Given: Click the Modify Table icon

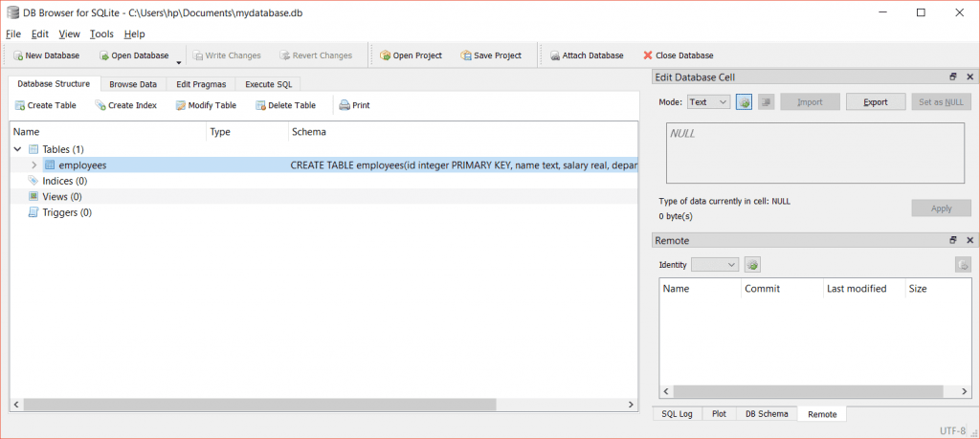Looking at the screenshot, I should 181,105.
